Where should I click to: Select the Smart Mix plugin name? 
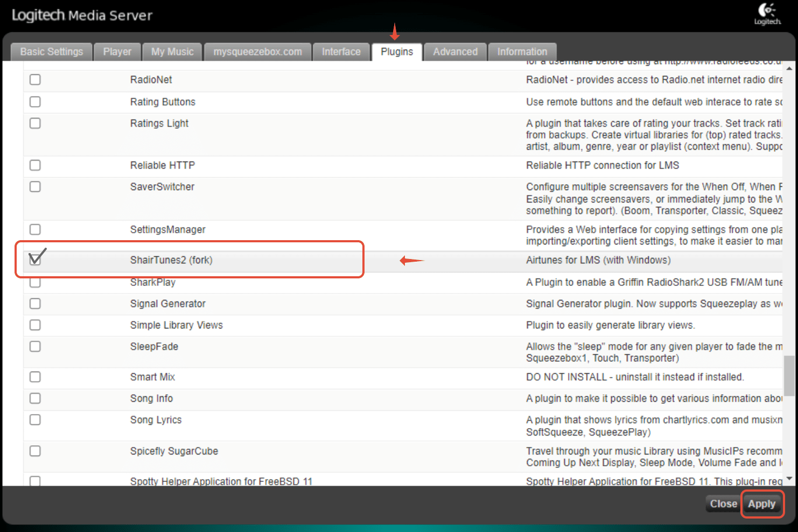point(152,377)
